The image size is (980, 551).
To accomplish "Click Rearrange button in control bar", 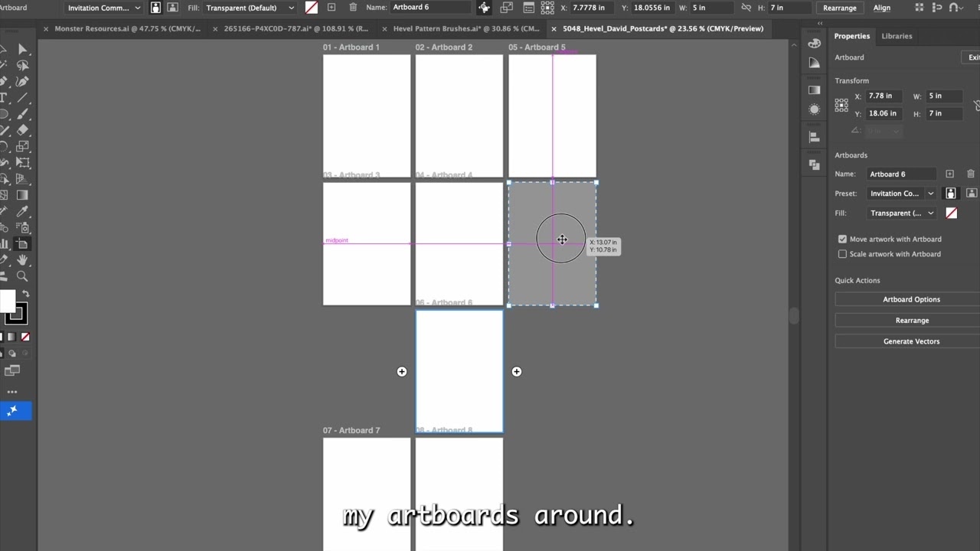I will click(839, 8).
